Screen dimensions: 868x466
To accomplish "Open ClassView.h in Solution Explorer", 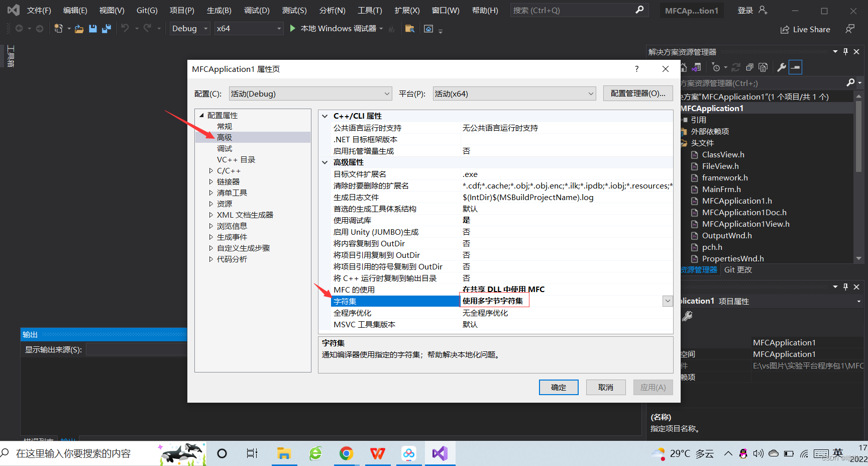I will tap(723, 155).
